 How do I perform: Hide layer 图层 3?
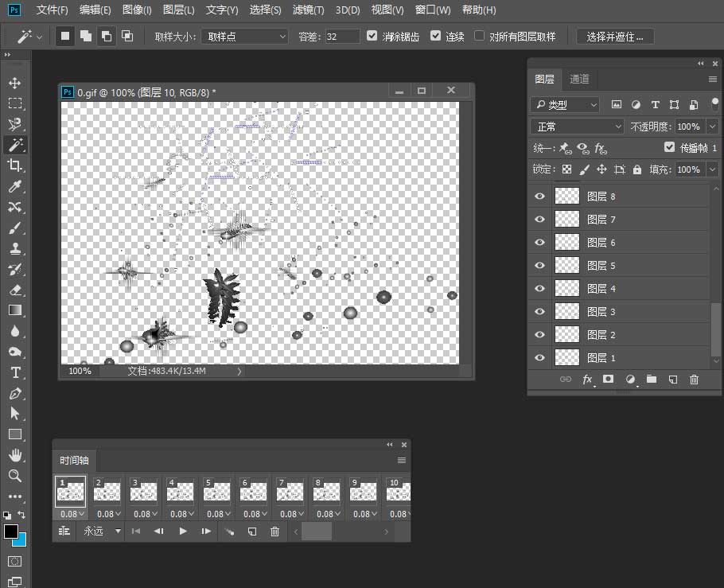(x=539, y=312)
